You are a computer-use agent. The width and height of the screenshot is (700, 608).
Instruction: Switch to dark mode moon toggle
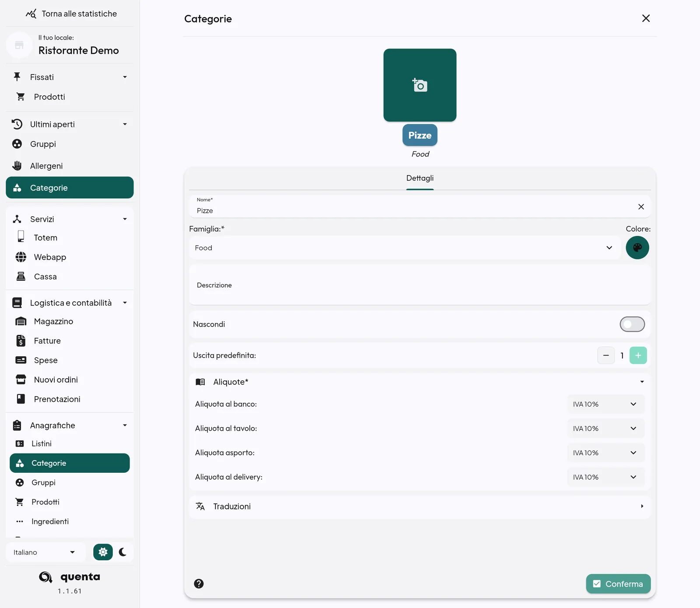point(123,552)
